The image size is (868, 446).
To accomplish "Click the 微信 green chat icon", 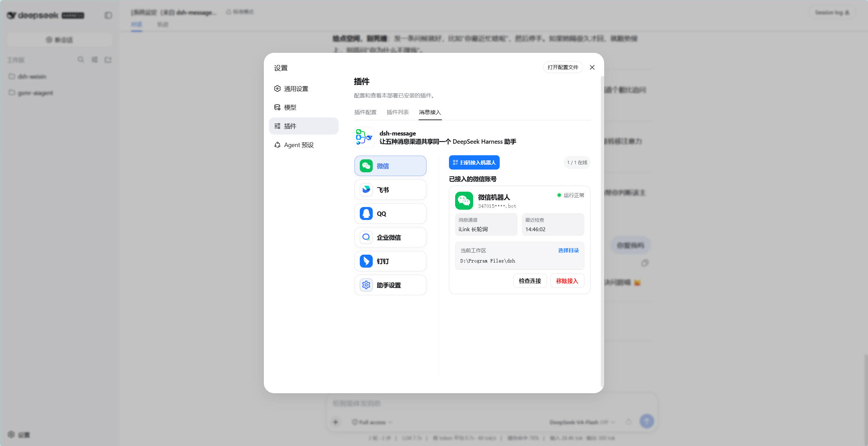I will coord(366,166).
